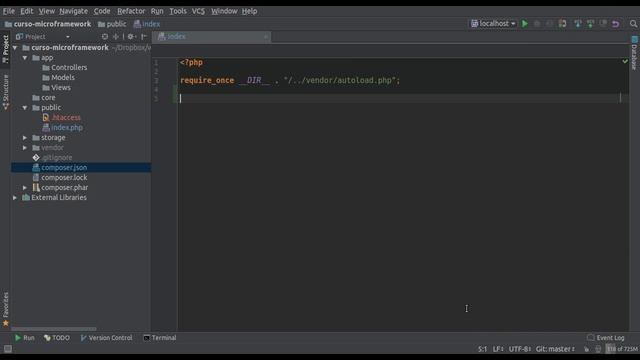Select the Models folder

point(58,78)
